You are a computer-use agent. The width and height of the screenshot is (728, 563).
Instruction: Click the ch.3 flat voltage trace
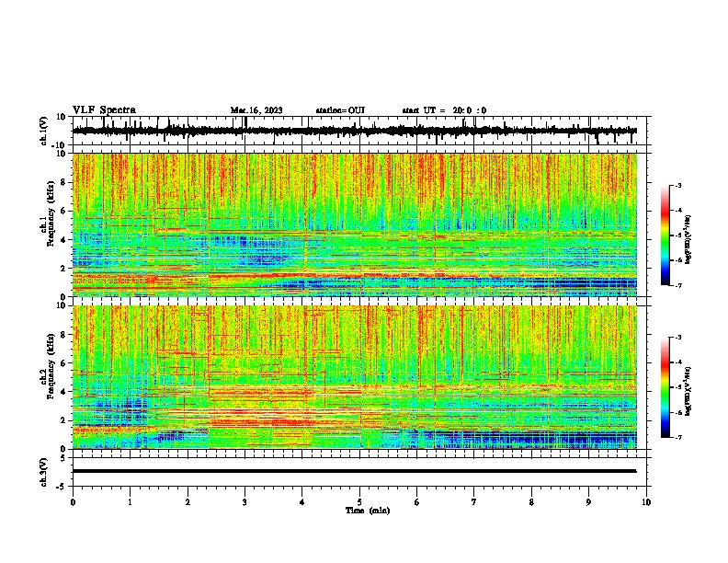point(355,471)
